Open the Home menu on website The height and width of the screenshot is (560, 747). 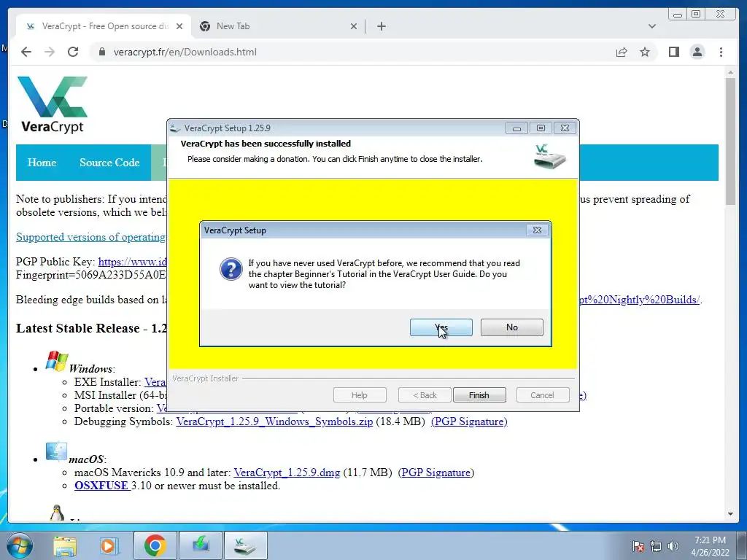[x=42, y=163]
